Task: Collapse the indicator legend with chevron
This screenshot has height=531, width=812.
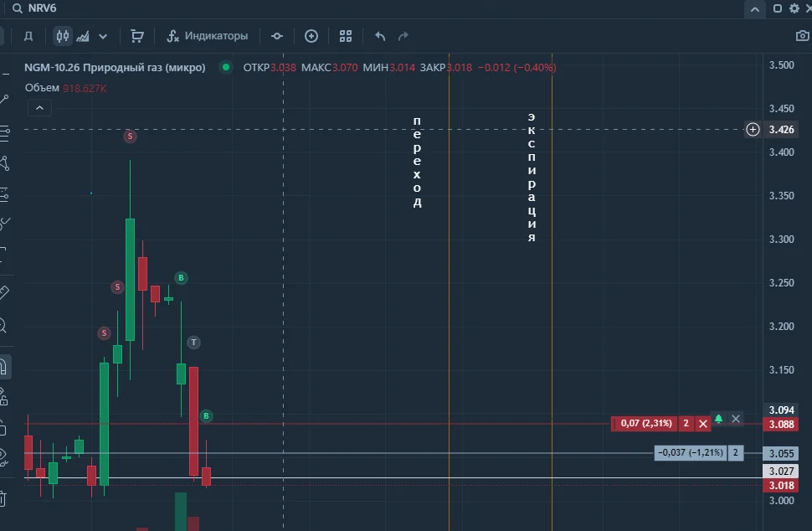Action: [39, 108]
